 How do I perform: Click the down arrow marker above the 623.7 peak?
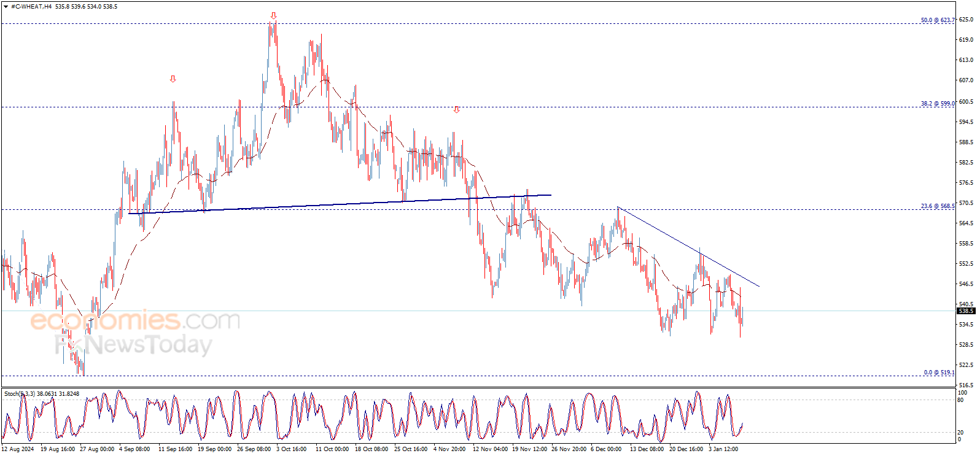tap(273, 16)
